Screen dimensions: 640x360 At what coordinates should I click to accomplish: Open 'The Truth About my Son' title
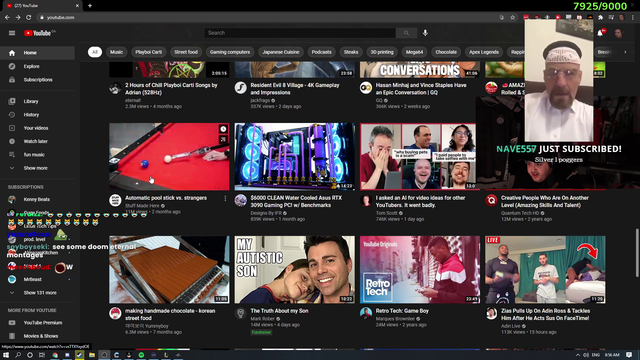tap(279, 311)
